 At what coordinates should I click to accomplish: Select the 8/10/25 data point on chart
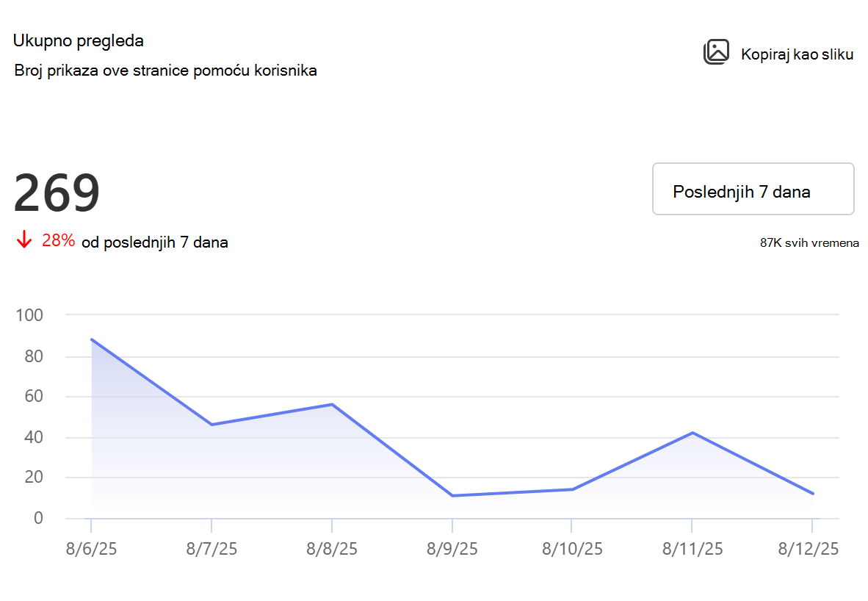pyautogui.click(x=572, y=489)
